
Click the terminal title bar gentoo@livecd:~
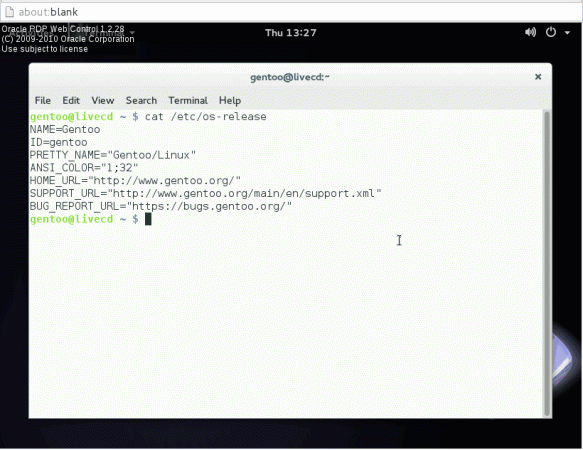290,77
